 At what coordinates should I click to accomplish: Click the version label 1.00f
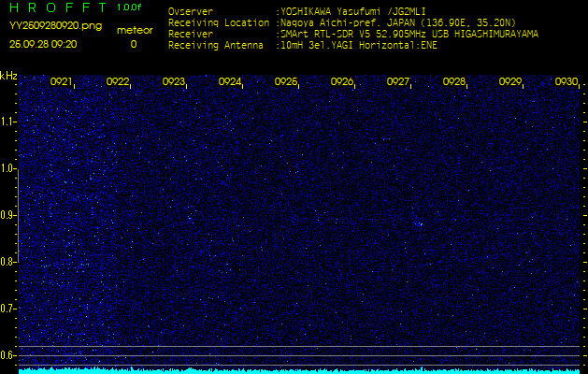129,7
